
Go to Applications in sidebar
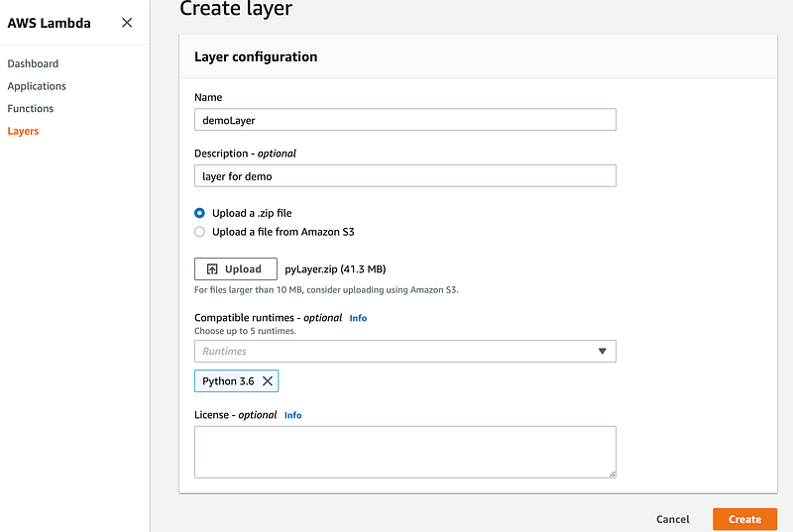tap(37, 86)
